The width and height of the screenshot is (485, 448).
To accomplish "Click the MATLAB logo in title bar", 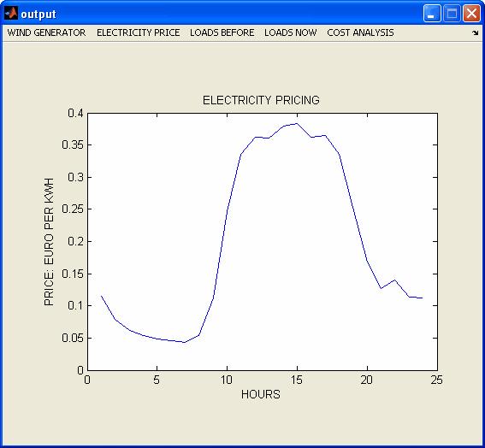I will pyautogui.click(x=11, y=14).
